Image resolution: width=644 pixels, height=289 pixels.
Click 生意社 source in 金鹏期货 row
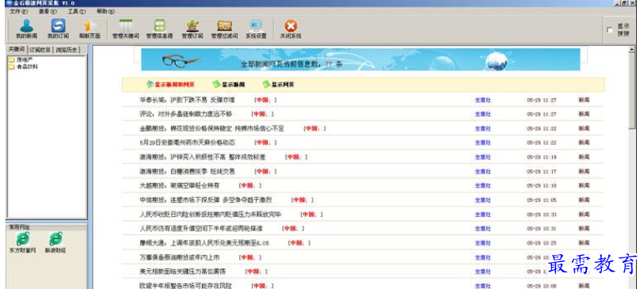[x=482, y=128]
